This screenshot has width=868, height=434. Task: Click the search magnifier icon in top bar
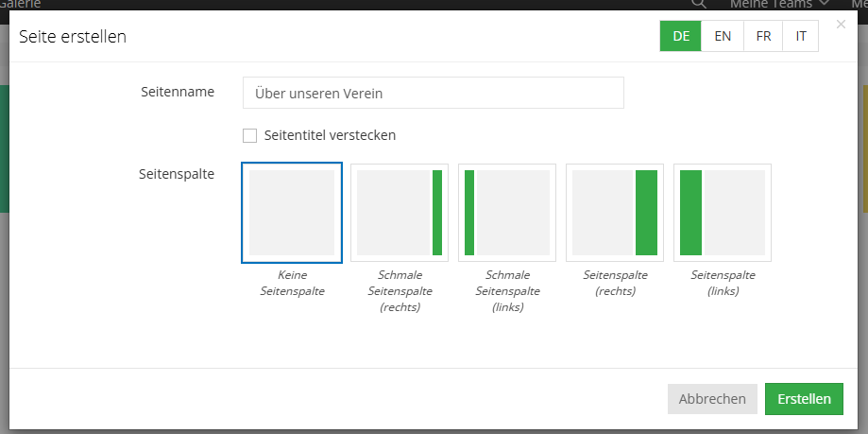[x=698, y=4]
